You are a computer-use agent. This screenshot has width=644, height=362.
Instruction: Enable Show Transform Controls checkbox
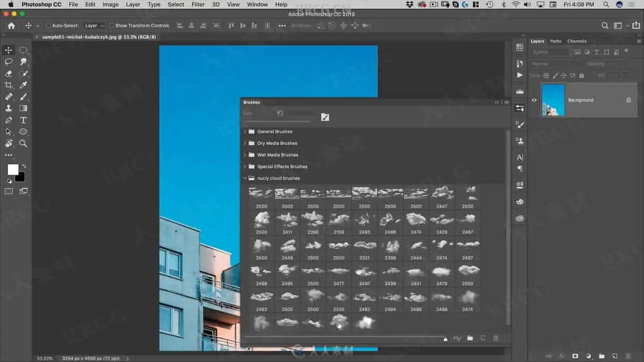point(112,26)
